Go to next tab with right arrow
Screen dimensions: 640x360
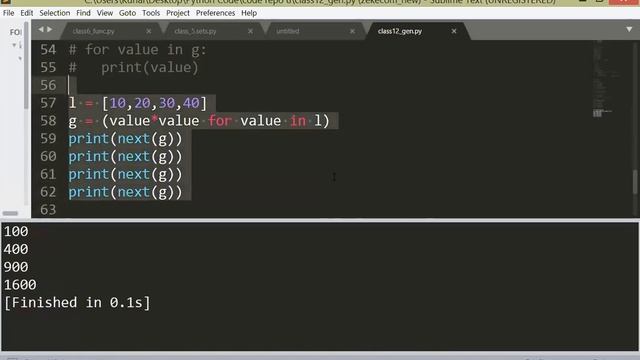point(50,29)
